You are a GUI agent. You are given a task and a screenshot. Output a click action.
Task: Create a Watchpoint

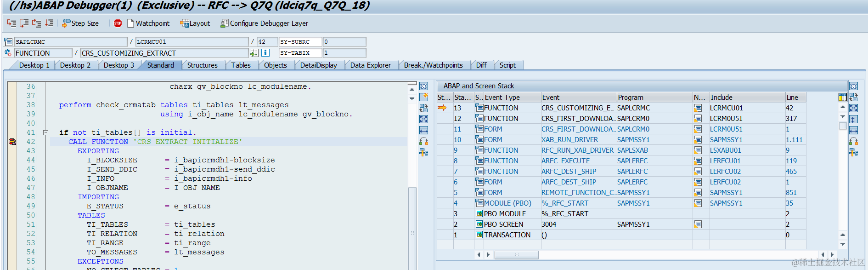[x=148, y=23]
